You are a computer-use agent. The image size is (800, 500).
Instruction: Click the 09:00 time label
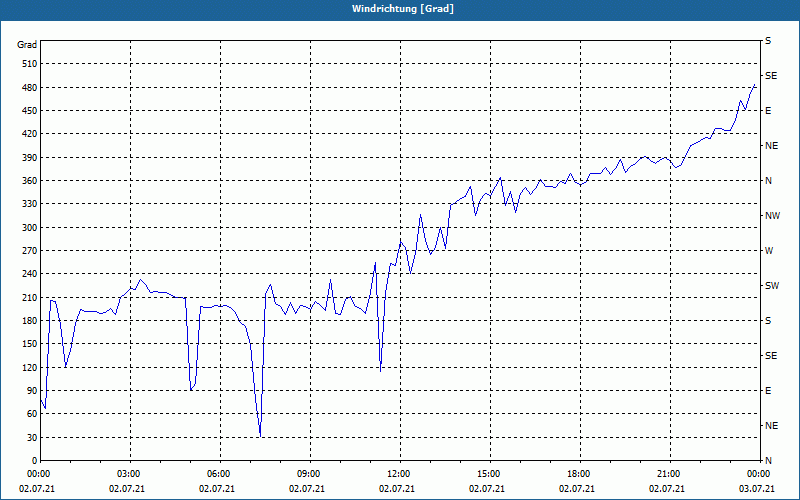309,474
